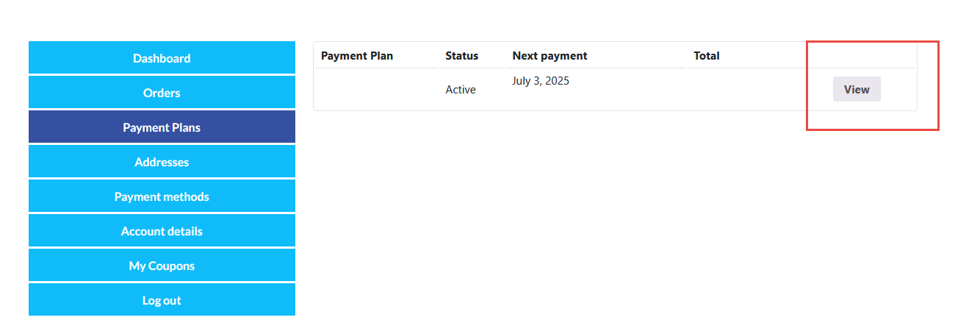Show the My Coupons page
This screenshot has height=323, width=980.
pos(162,266)
